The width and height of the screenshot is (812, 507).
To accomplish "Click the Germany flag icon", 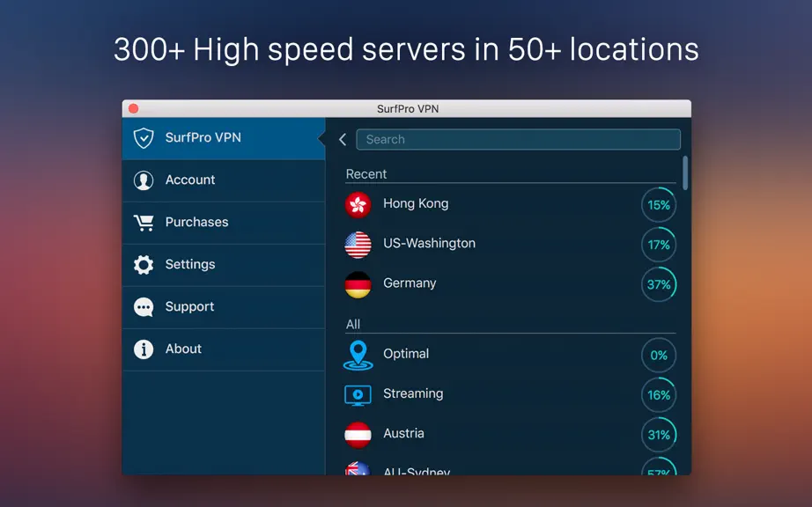I will (x=358, y=284).
